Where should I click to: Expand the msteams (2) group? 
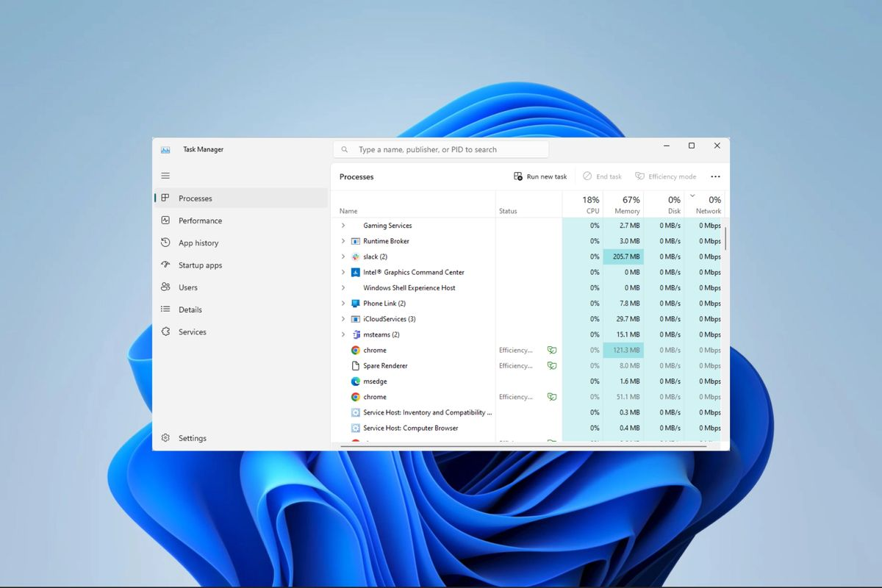[343, 334]
